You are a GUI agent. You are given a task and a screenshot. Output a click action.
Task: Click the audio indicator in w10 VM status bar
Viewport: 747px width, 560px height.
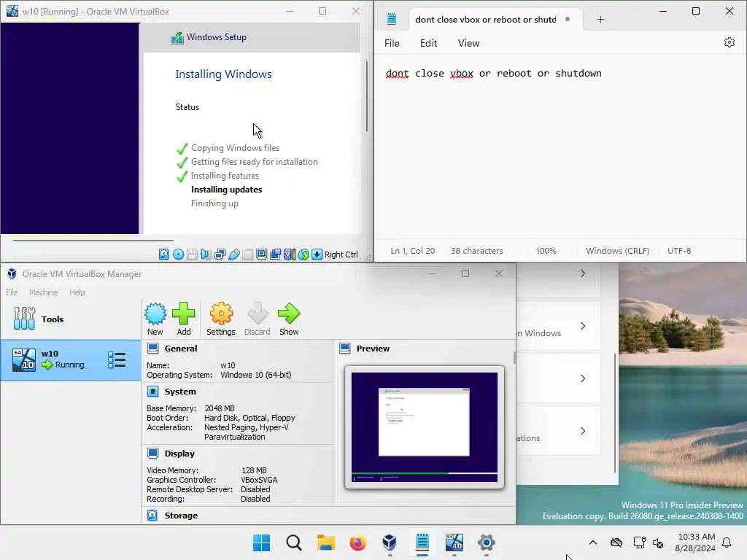[206, 254]
